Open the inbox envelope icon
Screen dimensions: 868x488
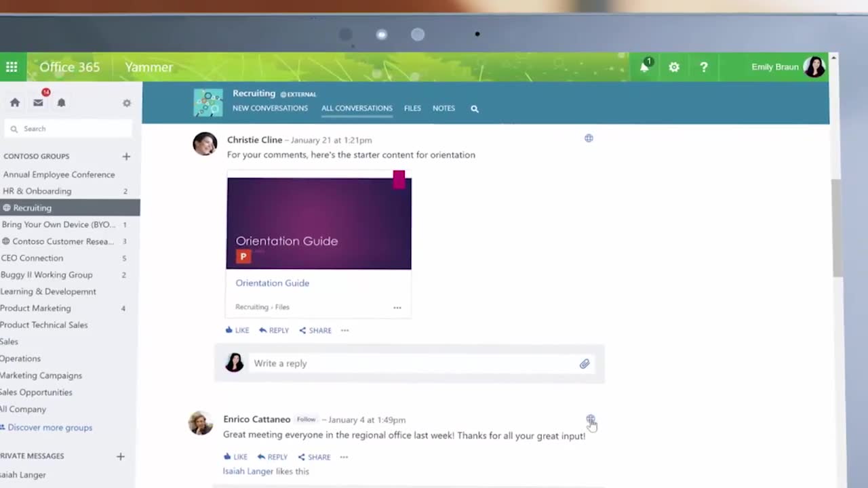[38, 102]
